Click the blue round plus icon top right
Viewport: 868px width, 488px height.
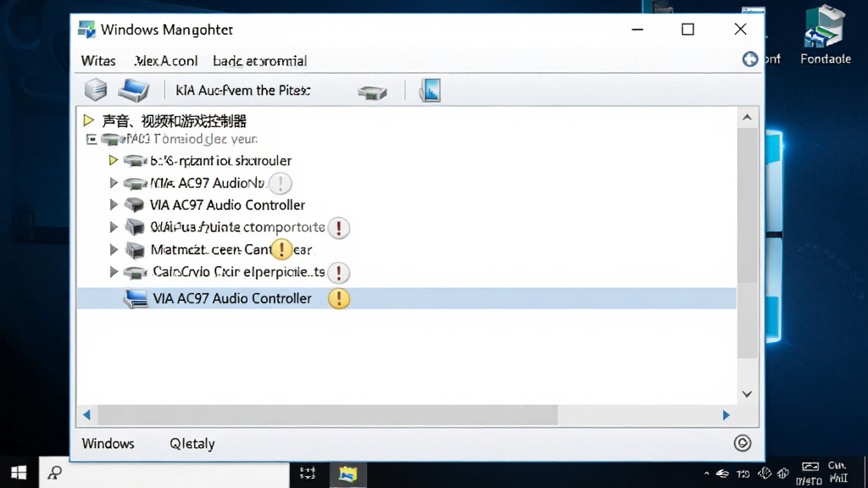(x=750, y=59)
